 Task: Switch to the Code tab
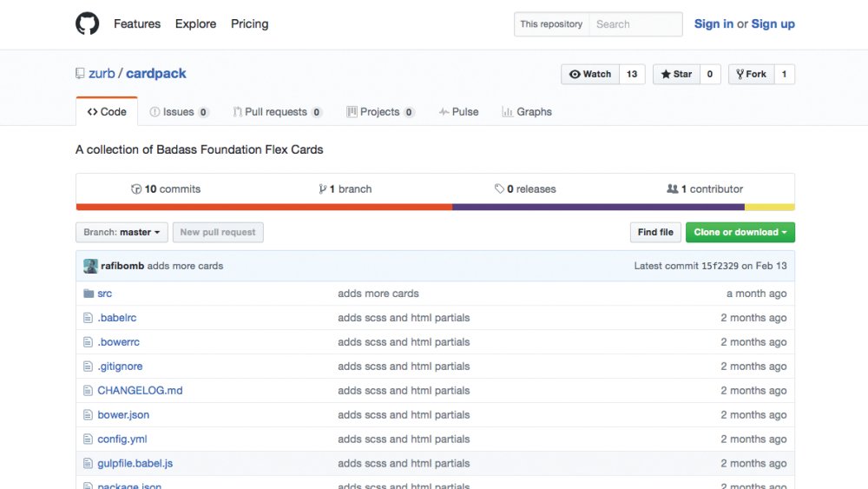107,112
